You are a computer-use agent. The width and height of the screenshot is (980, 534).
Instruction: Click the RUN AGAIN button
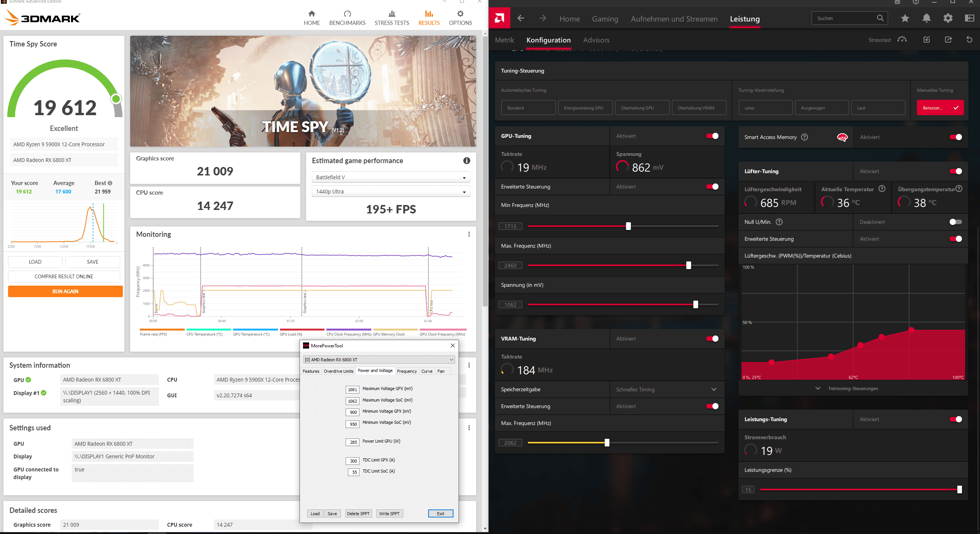tap(65, 291)
